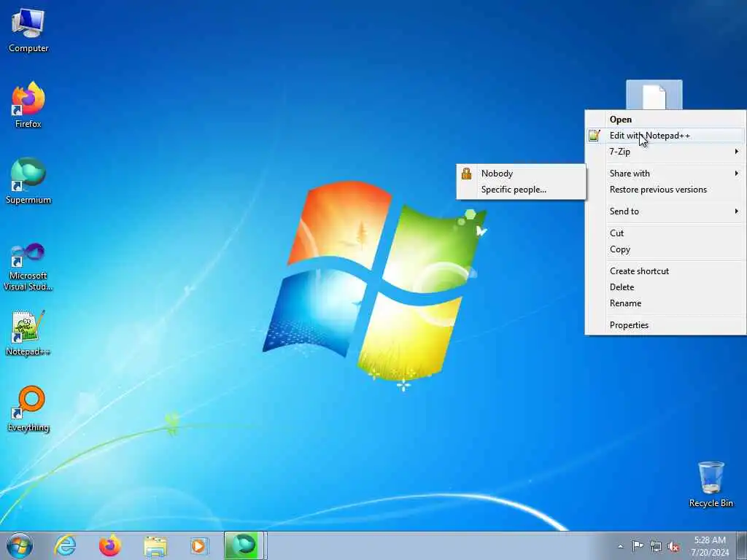747x560 pixels.
Task: Share with Nobody submenu option
Action: pyautogui.click(x=521, y=174)
